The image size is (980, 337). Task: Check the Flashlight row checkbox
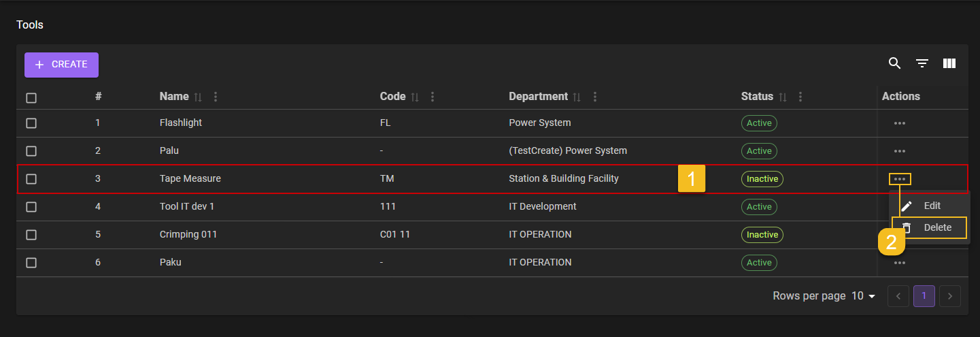coord(31,123)
